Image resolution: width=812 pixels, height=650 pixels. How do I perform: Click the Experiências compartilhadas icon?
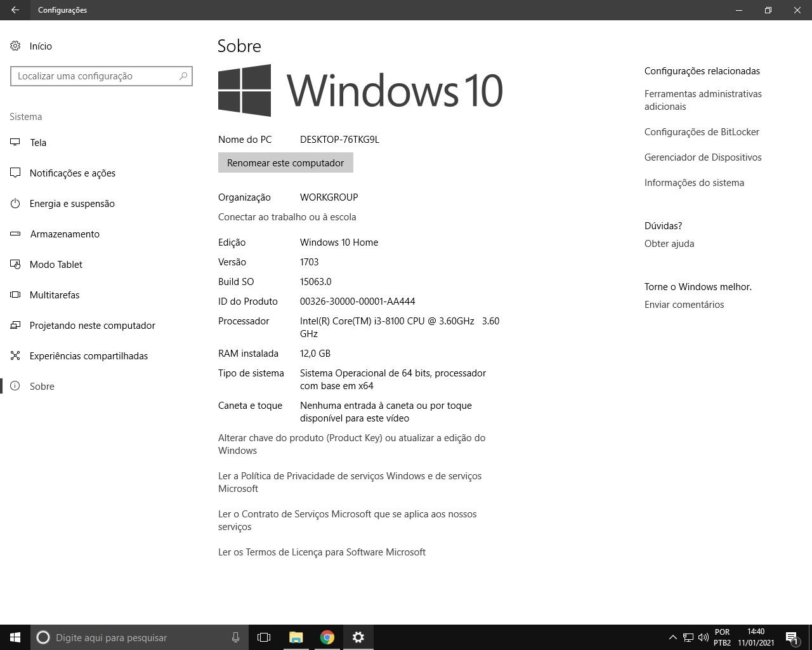(x=15, y=355)
